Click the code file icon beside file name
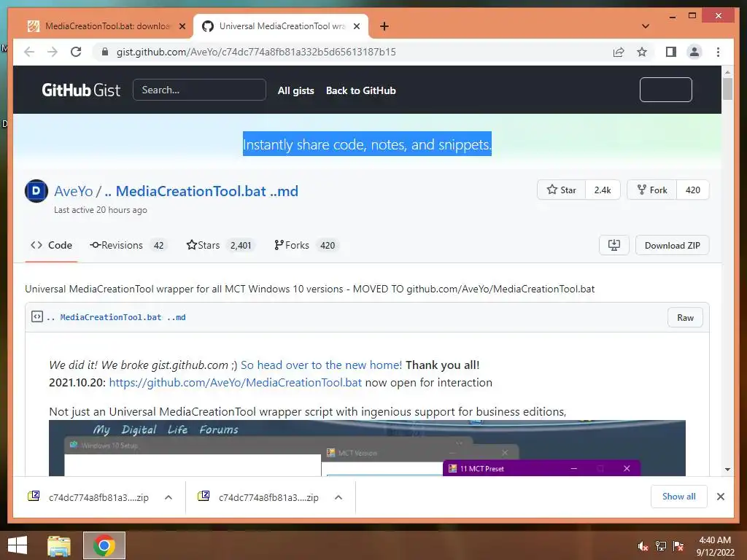747x560 pixels. coord(37,316)
